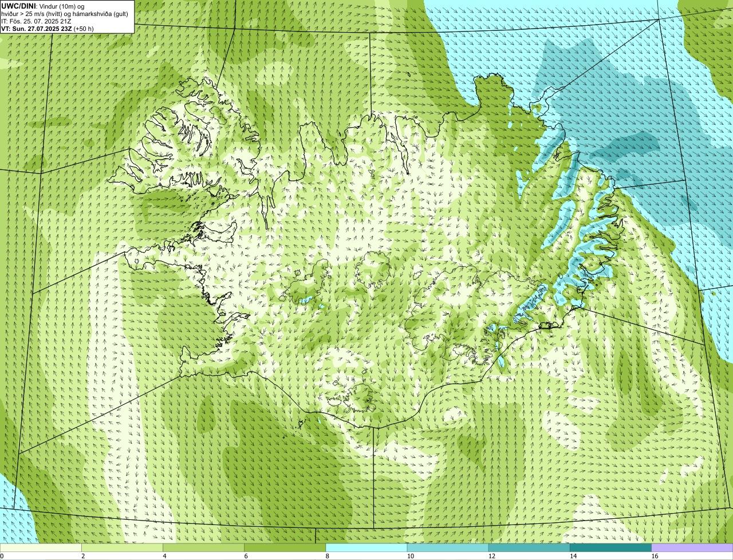Click the lavender legend swatch above 16 m/s

click(x=692, y=548)
